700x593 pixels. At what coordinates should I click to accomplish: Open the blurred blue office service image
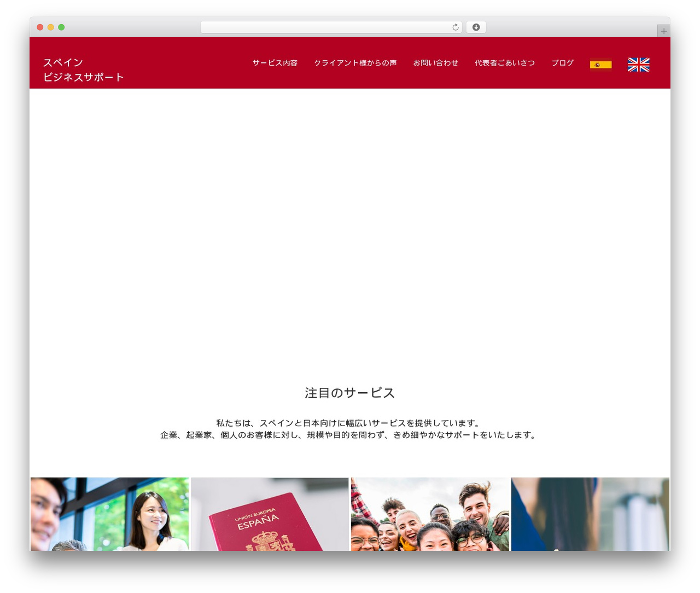coord(590,514)
